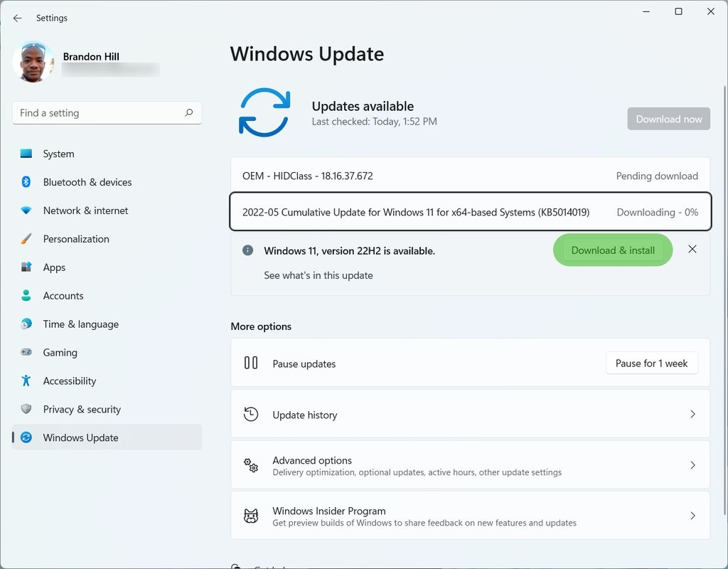Click the back arrow at top left
Screen dimensions: 728x569
click(x=17, y=18)
